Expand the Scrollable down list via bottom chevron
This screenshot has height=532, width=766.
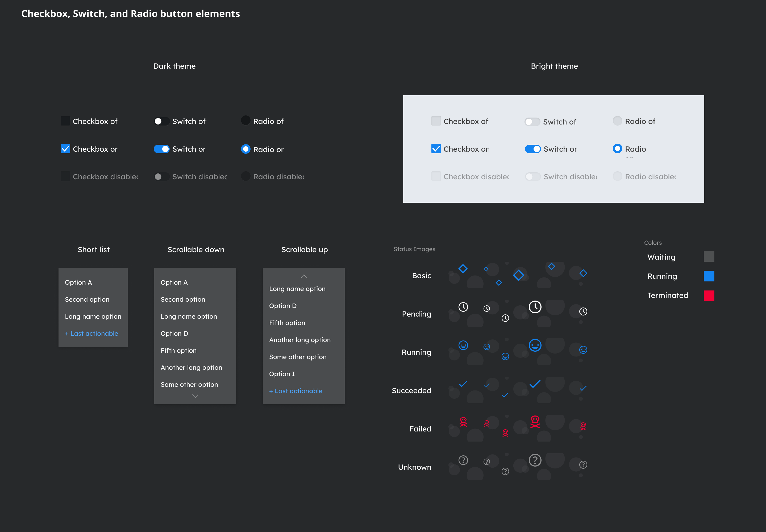(195, 396)
